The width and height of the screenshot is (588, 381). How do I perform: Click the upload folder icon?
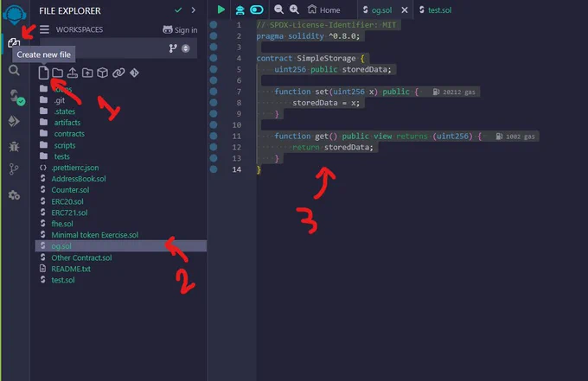pyautogui.click(x=87, y=73)
